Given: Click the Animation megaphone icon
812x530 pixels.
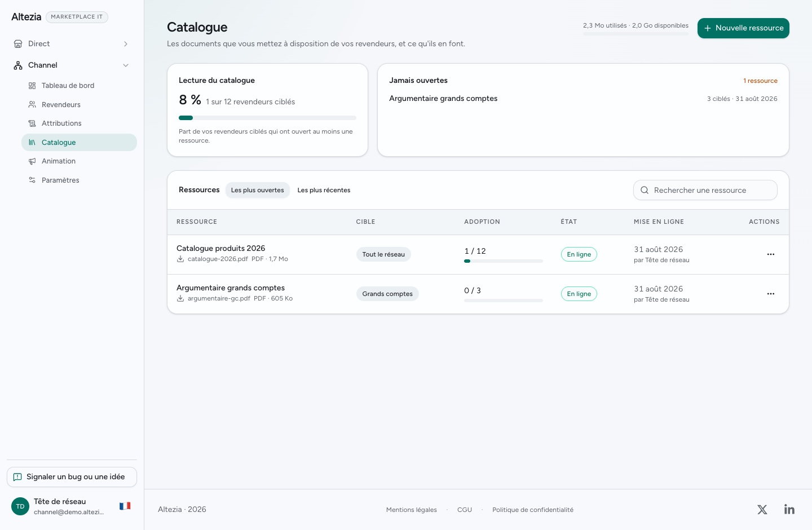Looking at the screenshot, I should point(32,161).
